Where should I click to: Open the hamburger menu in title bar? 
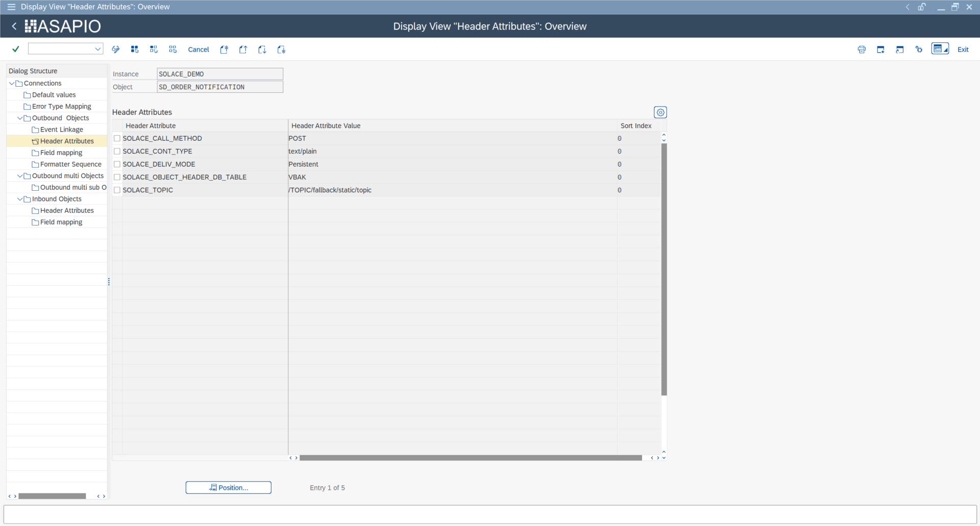[11, 7]
